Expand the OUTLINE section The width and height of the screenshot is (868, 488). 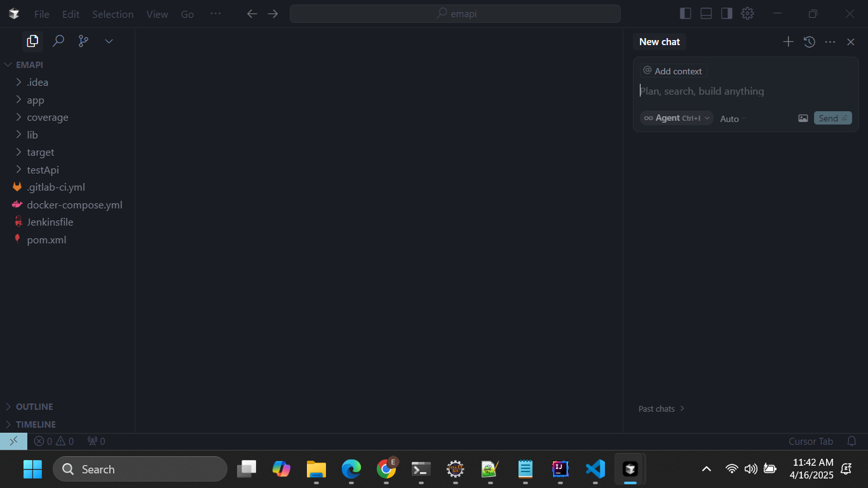tap(67, 407)
